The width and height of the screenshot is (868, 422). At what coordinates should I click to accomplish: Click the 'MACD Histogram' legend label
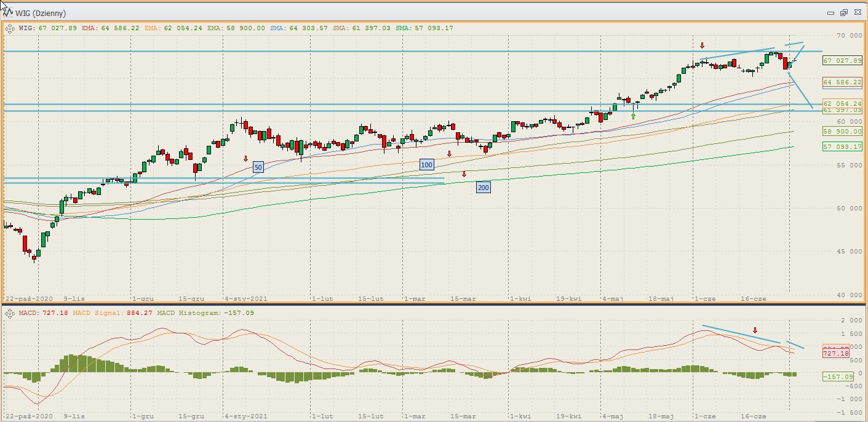(x=186, y=313)
